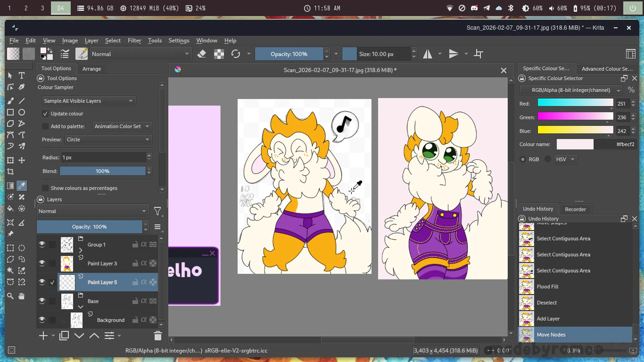Uncheck the Update colour checkbox
The height and width of the screenshot is (362, 644).
pyautogui.click(x=45, y=114)
